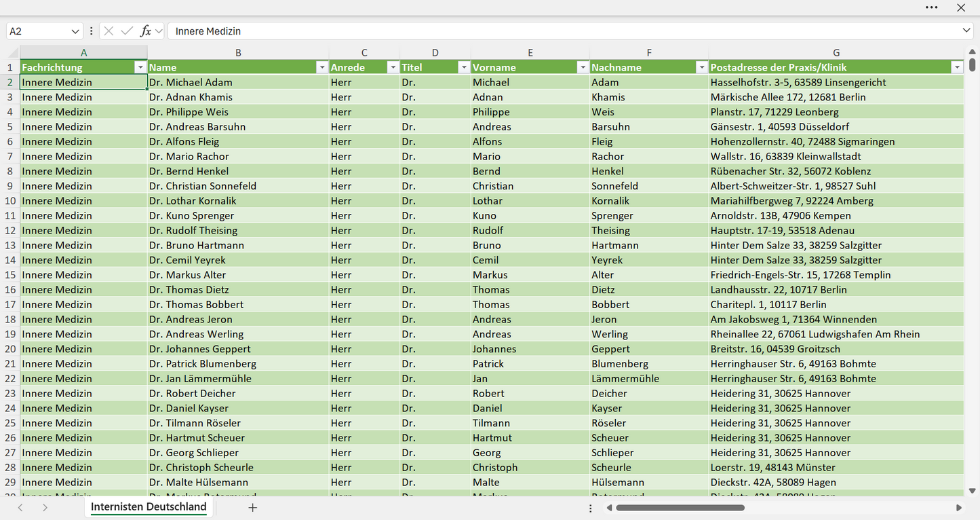Select Nachname cell Fleig
Image resolution: width=980 pixels, height=520 pixels.
coord(649,142)
